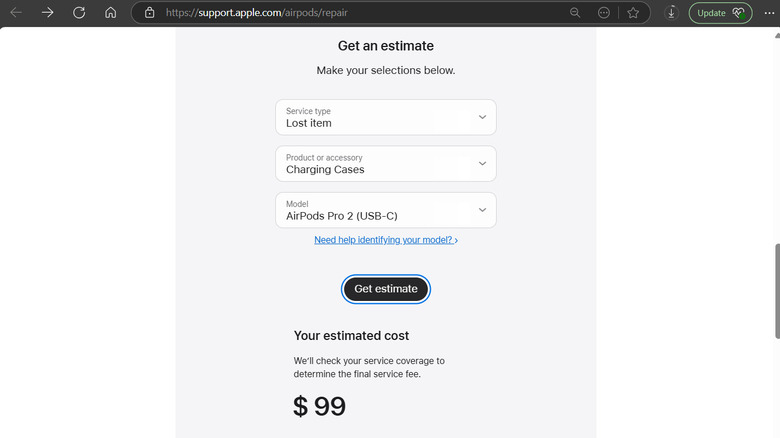Click the Charging Cases selection field

pos(325,169)
